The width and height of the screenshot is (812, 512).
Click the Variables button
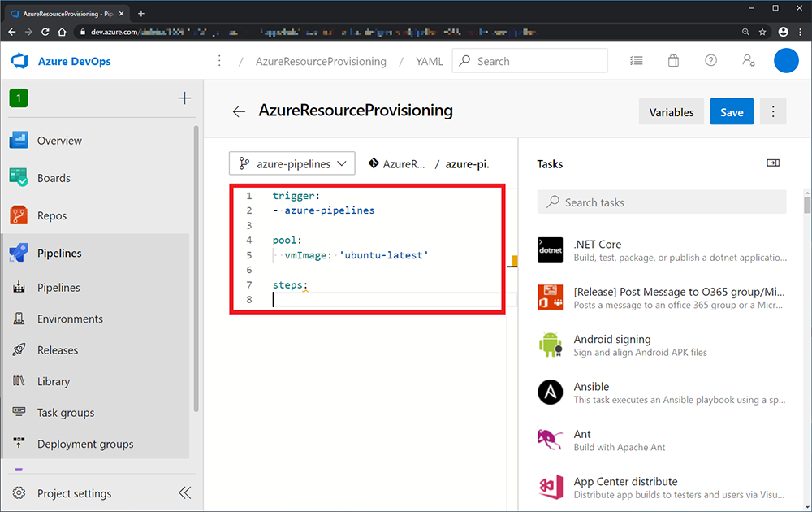click(672, 112)
